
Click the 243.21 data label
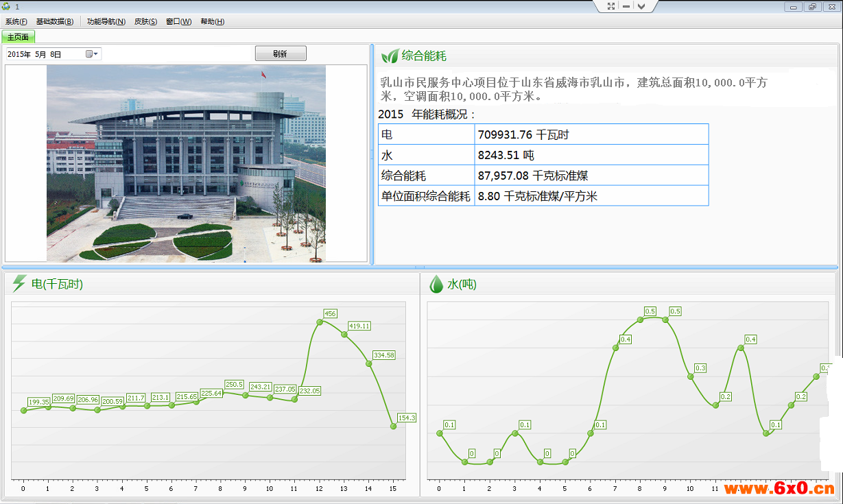(261, 387)
